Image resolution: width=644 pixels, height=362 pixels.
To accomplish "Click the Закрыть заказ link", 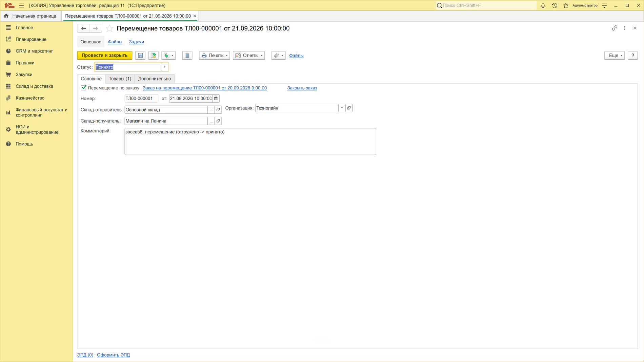I will pos(302,88).
